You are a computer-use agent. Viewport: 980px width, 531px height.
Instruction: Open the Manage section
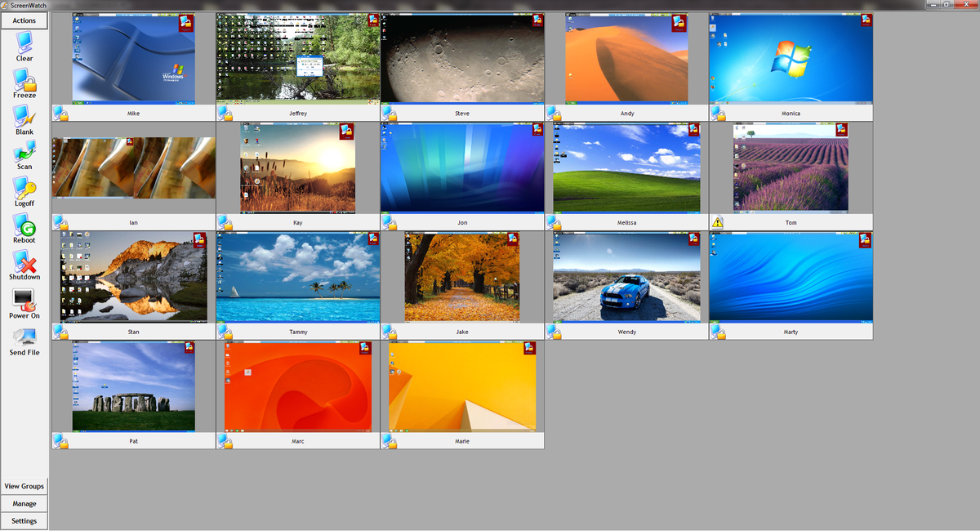pos(24,503)
